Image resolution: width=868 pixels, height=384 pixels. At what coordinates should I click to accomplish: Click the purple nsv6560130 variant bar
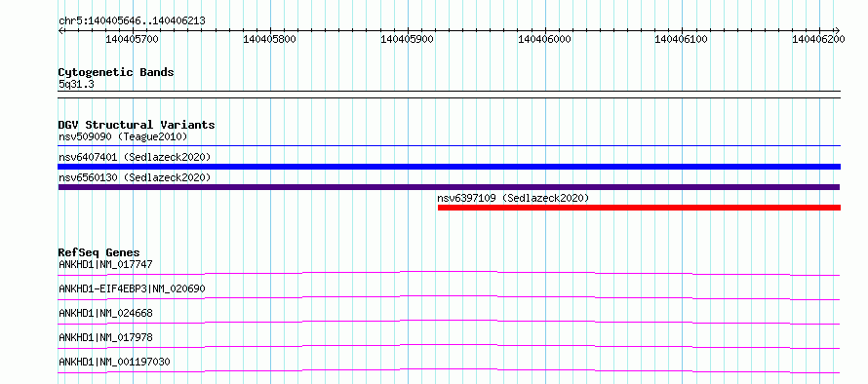click(449, 187)
